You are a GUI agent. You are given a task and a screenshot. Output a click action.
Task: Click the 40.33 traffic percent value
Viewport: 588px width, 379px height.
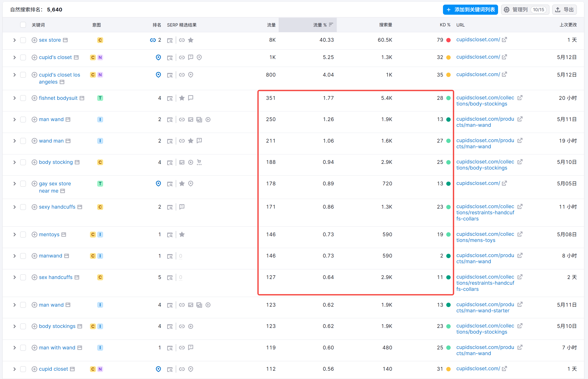[x=327, y=40]
